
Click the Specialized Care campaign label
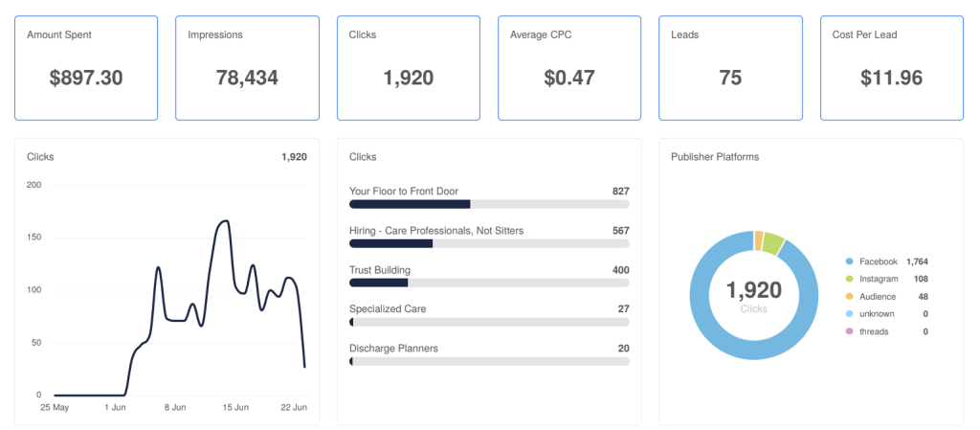(388, 308)
